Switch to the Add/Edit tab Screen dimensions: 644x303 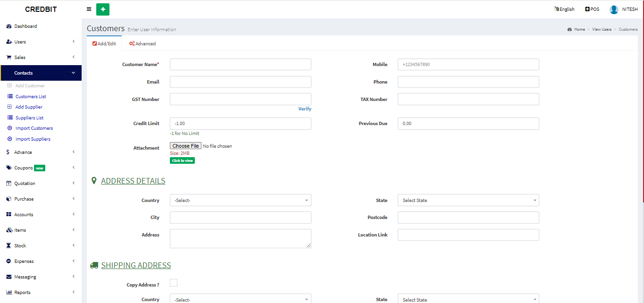tap(104, 43)
